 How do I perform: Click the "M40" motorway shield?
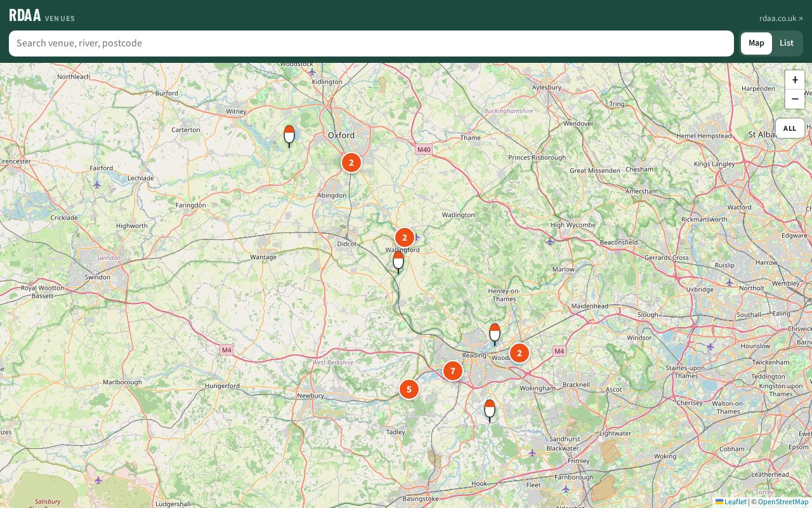tap(424, 150)
